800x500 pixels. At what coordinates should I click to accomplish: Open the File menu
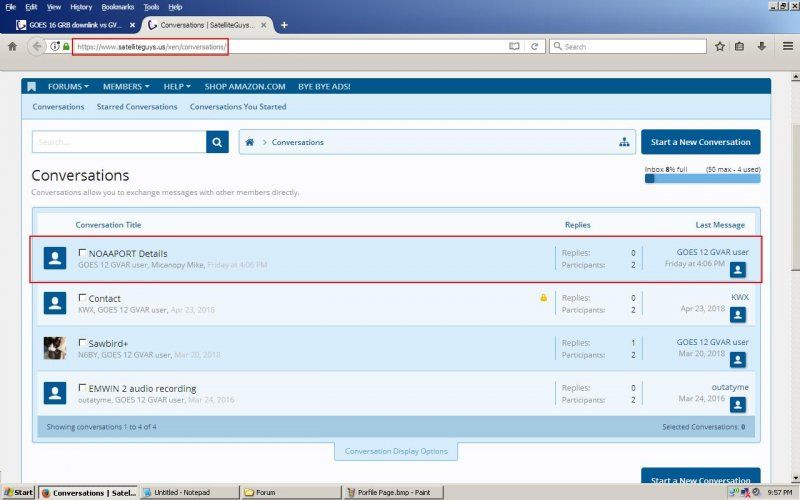tap(11, 7)
